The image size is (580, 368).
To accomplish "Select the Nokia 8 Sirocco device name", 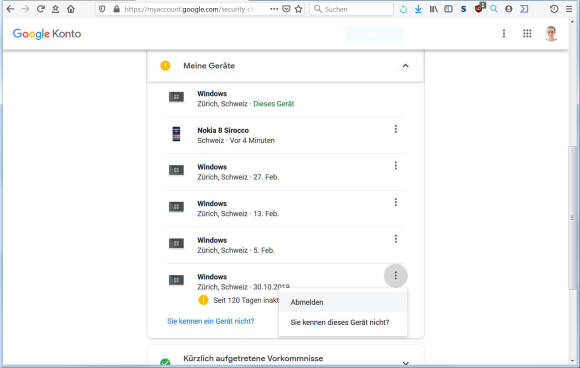I will point(223,130).
